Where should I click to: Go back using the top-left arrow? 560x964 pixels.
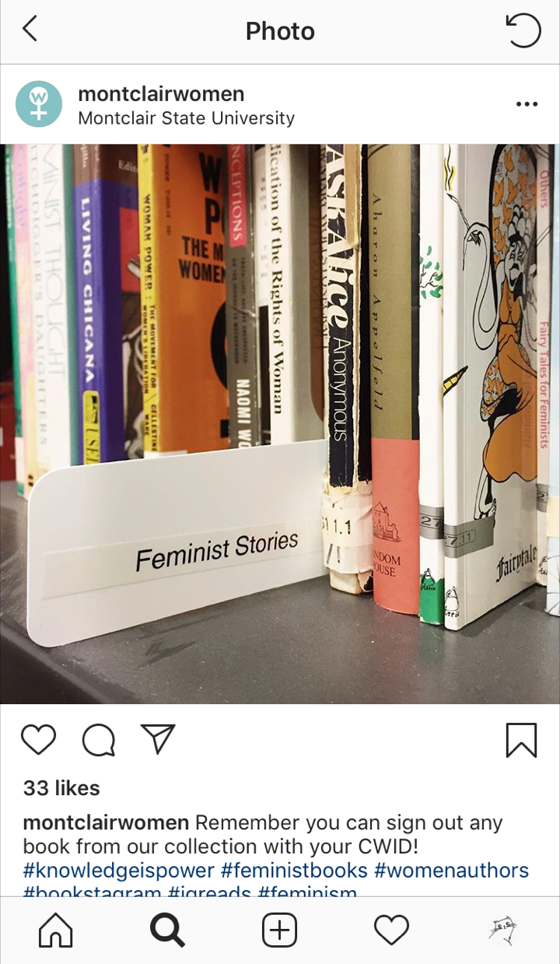(30, 30)
